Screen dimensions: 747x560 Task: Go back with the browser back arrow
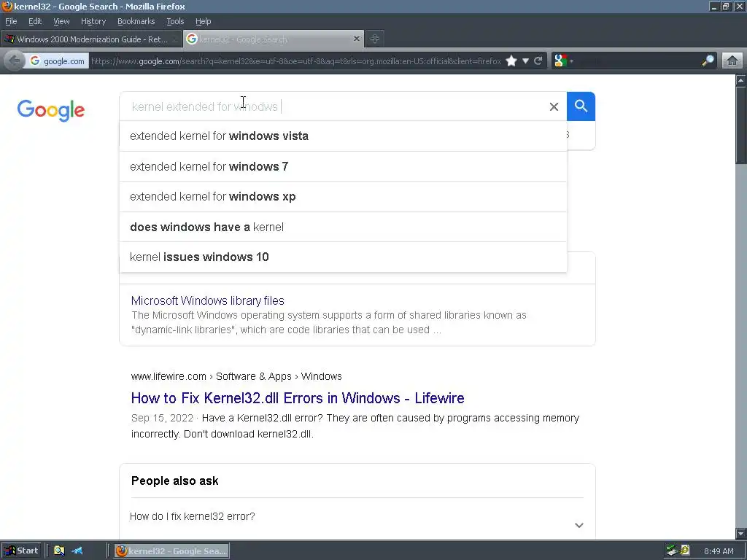(x=15, y=61)
